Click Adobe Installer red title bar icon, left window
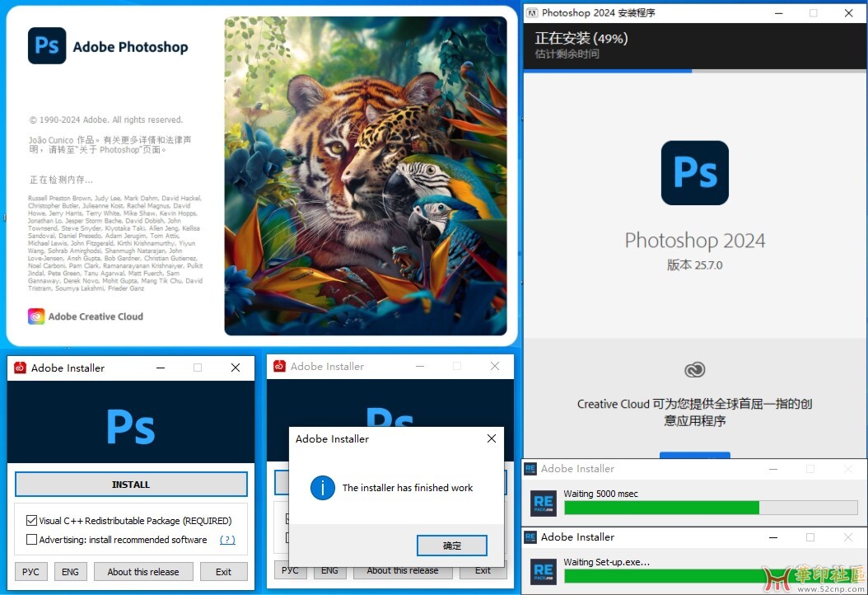 [20, 368]
